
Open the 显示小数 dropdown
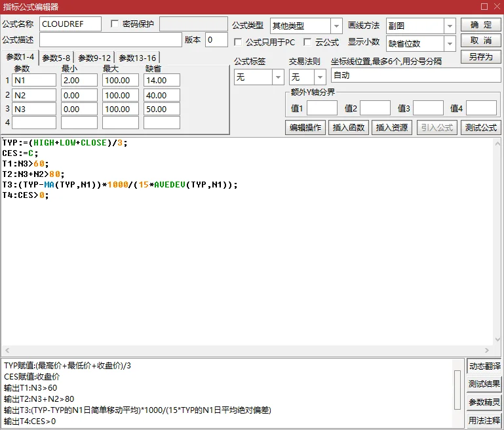(450, 44)
